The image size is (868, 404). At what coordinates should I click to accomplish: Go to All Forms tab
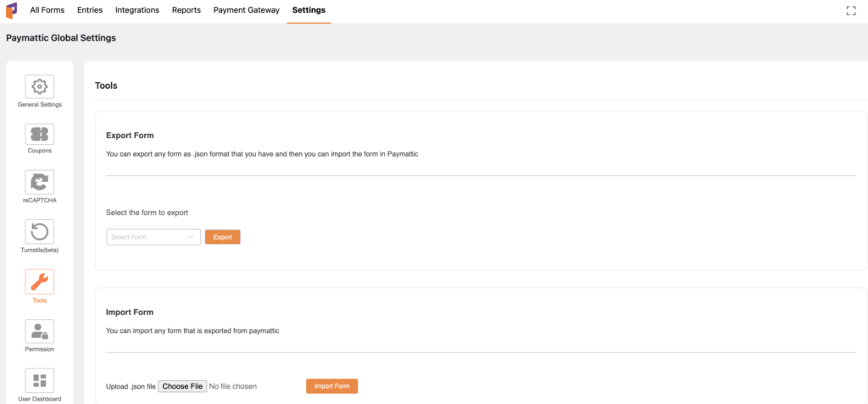47,10
